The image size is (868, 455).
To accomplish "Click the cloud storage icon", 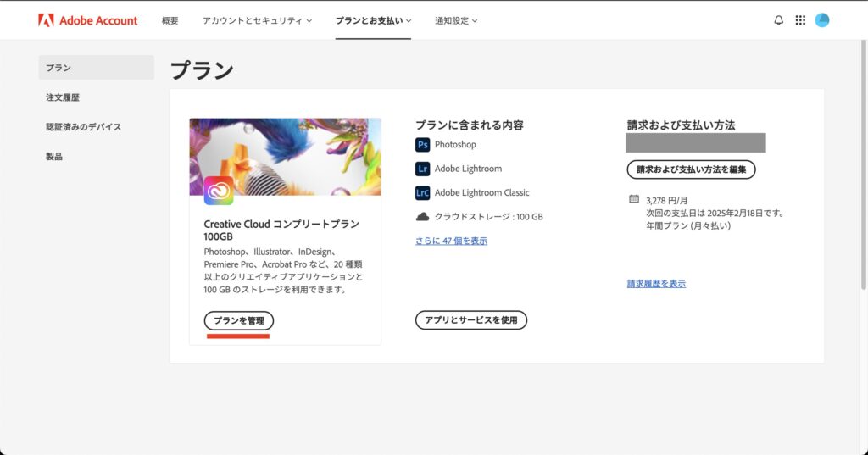I will (422, 217).
